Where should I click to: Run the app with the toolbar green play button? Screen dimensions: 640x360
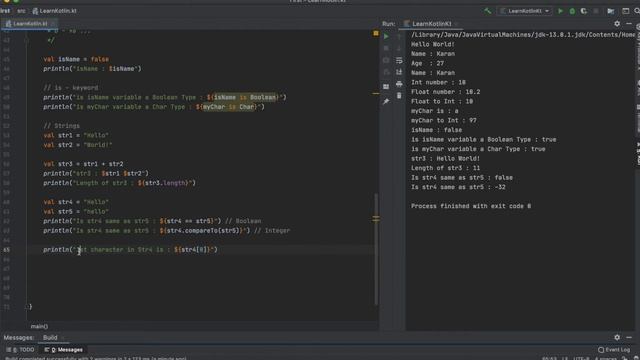(x=560, y=11)
